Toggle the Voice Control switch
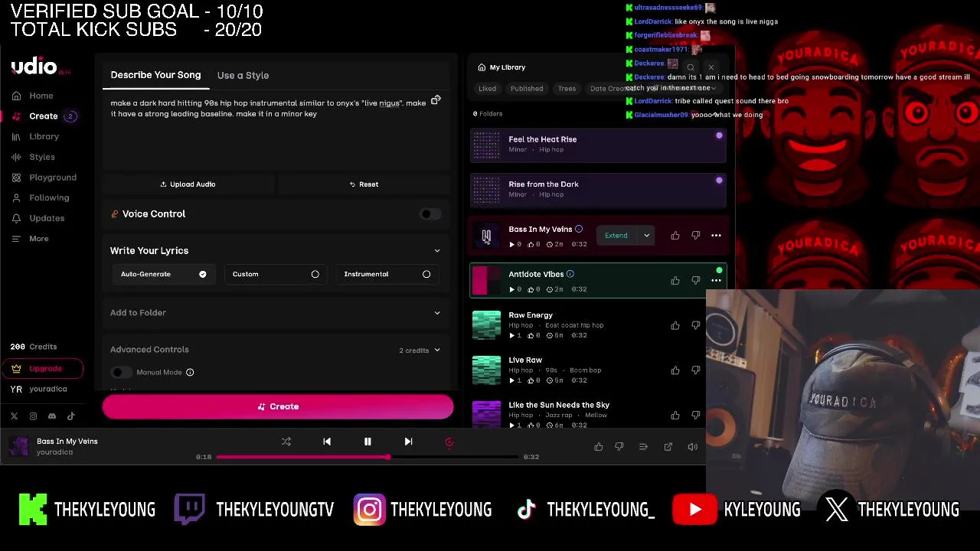The image size is (980, 551). [430, 214]
